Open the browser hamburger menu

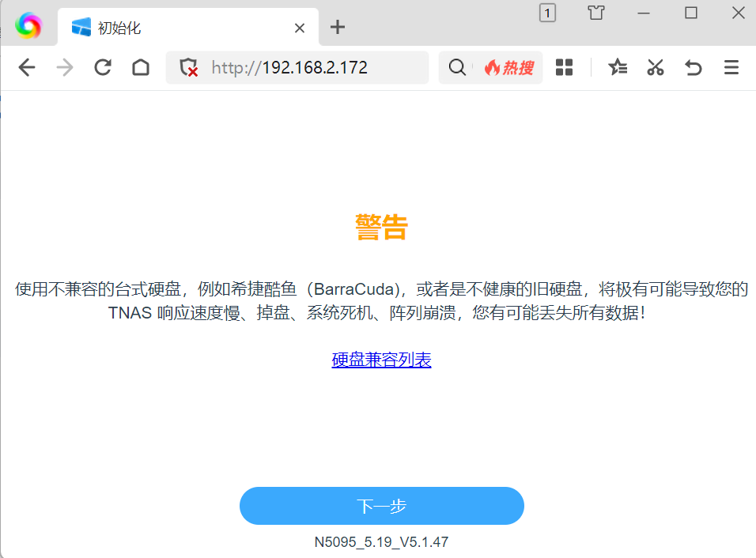click(x=731, y=68)
